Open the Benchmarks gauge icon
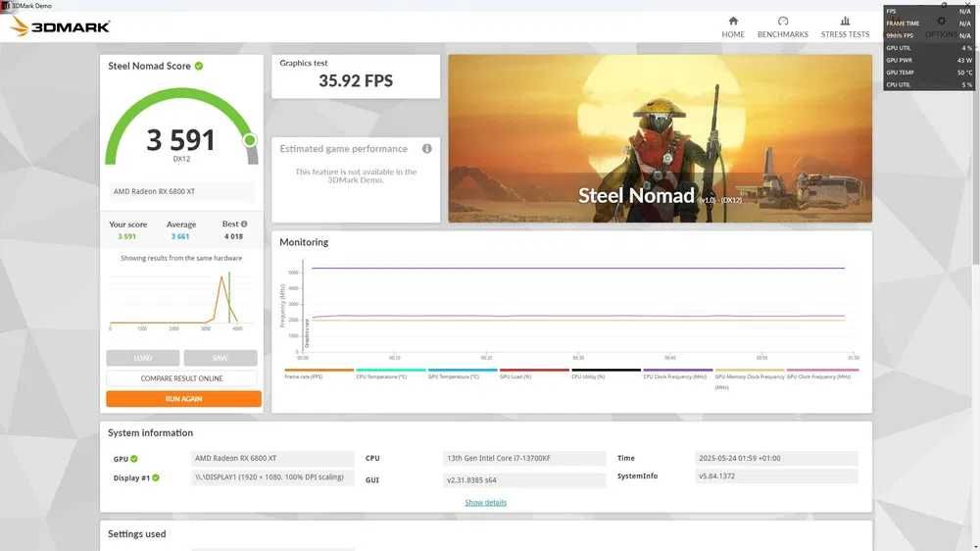980x551 pixels. pyautogui.click(x=782, y=22)
